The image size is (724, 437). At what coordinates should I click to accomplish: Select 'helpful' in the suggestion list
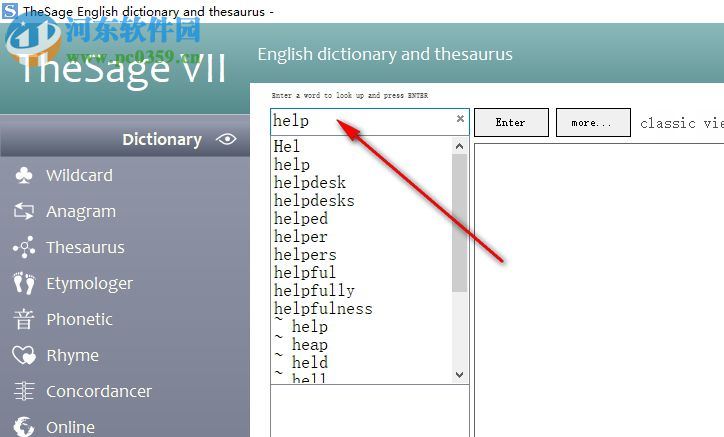click(x=305, y=273)
